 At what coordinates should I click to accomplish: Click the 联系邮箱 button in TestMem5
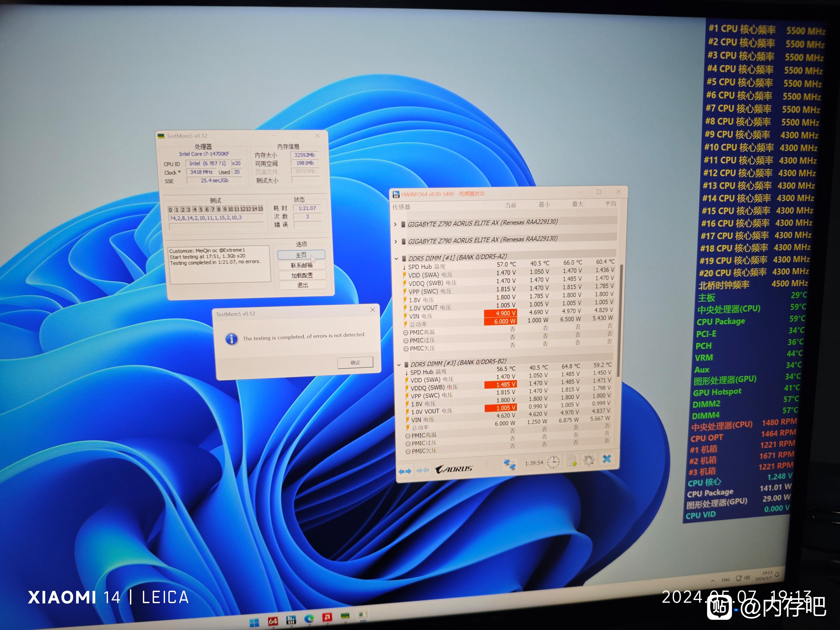coord(302,265)
